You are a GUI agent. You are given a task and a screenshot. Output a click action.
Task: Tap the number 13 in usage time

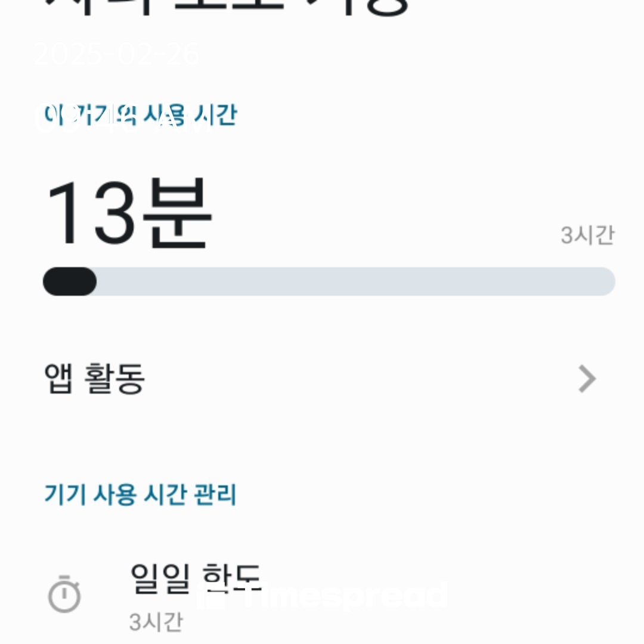[91, 213]
